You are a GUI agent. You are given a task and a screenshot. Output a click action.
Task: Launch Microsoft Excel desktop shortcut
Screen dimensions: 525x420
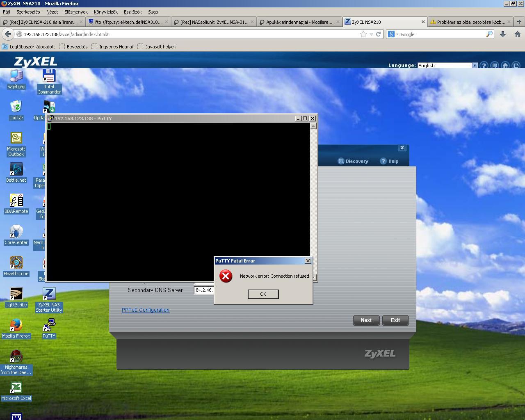[16, 391]
